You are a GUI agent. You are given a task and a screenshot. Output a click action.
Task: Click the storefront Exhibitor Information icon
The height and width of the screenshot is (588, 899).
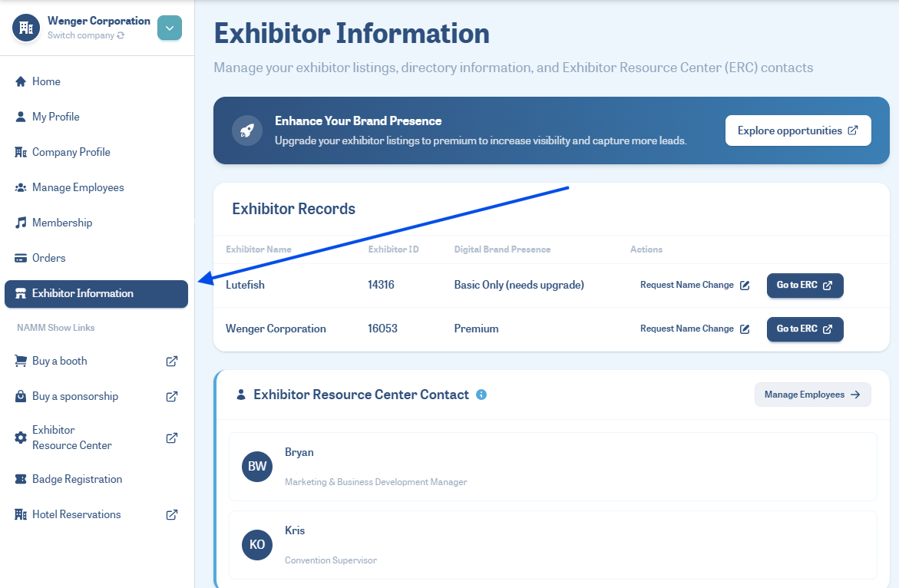(x=21, y=293)
